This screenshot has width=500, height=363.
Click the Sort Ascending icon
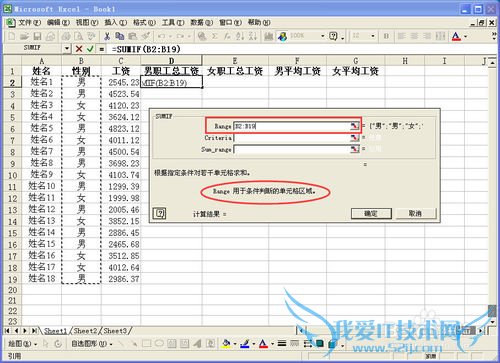[x=240, y=36]
